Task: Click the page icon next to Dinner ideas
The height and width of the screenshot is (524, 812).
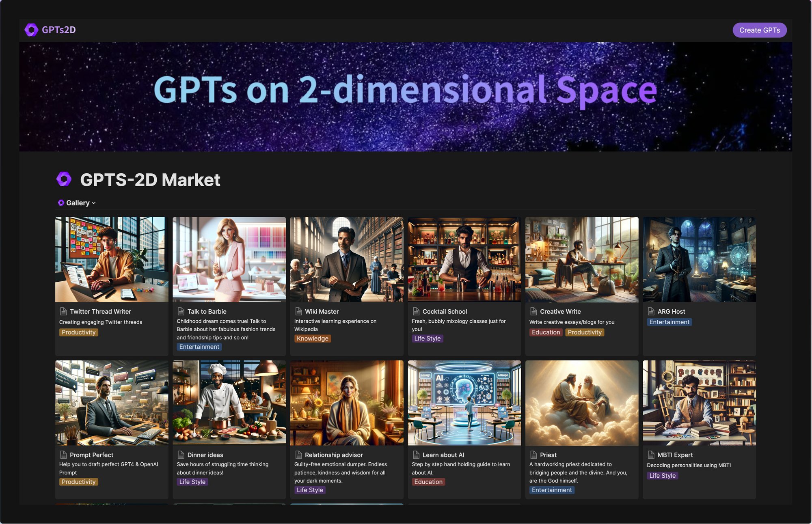Action: click(181, 455)
